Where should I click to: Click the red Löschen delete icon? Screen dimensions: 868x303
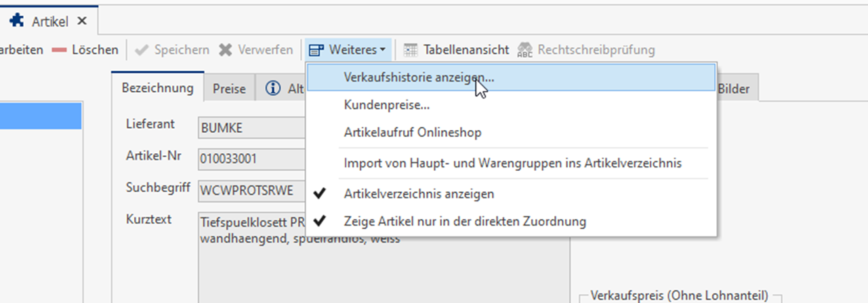tap(59, 49)
